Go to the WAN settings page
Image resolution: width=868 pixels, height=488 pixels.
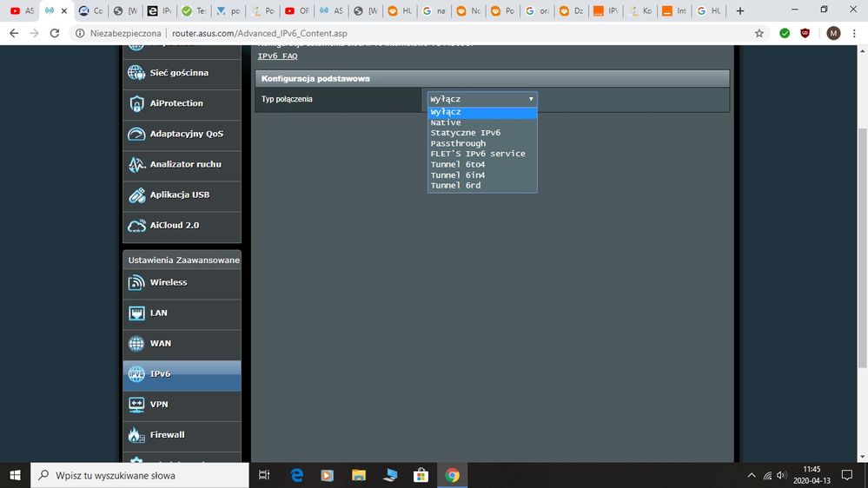click(x=161, y=344)
